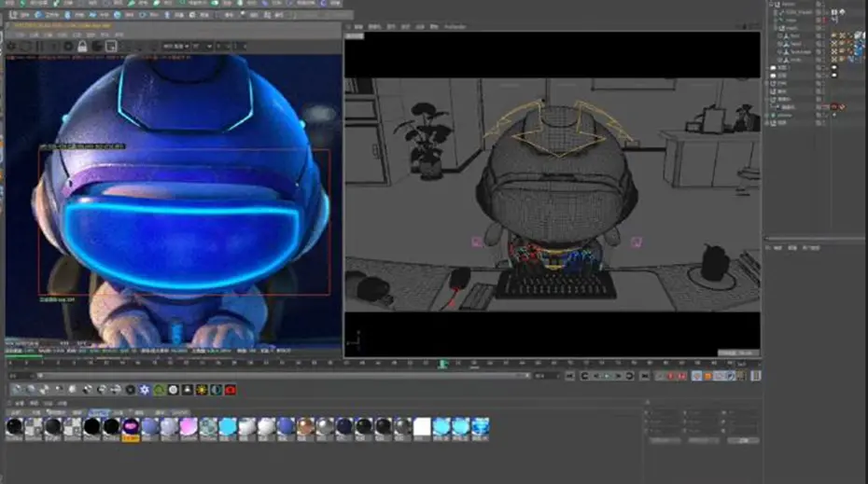Click the half-circle icon before the red camera

[x=216, y=390]
